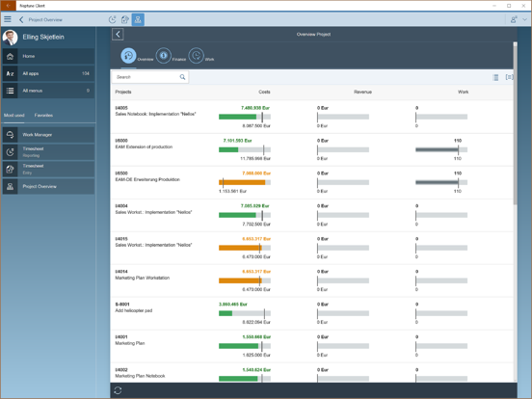Open Timesheet Reporting clock icon in top toolbar
The height and width of the screenshot is (399, 532).
[x=113, y=19]
